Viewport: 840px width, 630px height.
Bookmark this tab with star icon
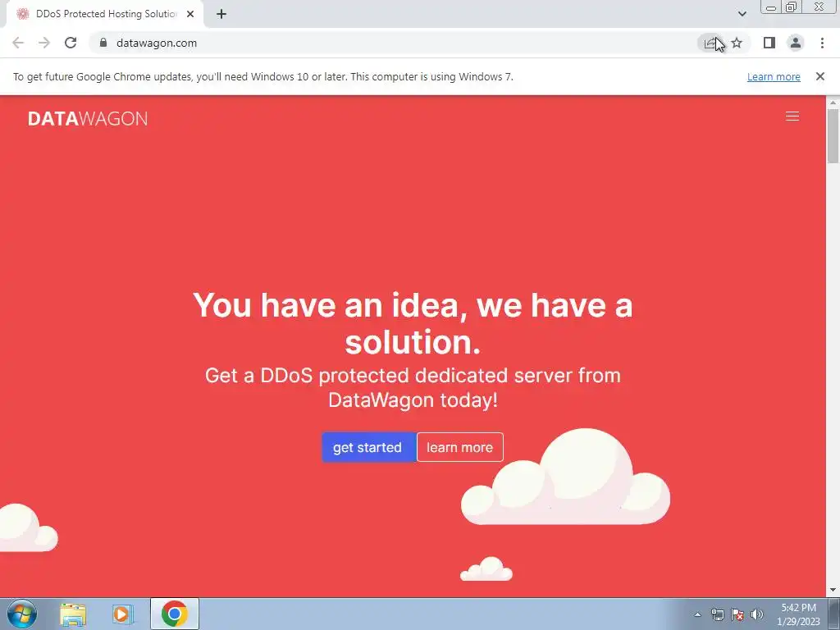click(737, 43)
